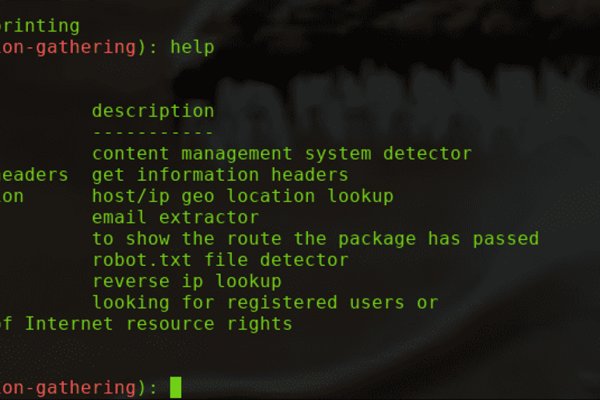Click the email extractor entry

tap(175, 217)
